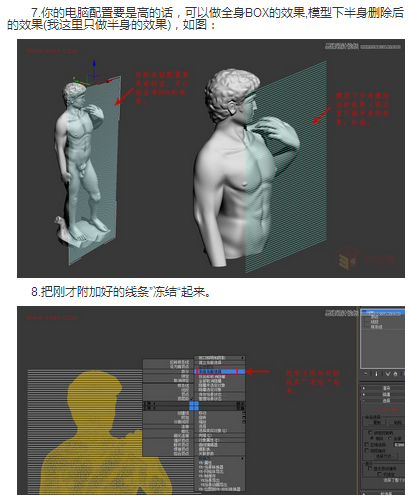Select red segment sub-object icon
Image resolution: width=408 pixels, height=495 pixels.
pyautogui.click(x=386, y=410)
